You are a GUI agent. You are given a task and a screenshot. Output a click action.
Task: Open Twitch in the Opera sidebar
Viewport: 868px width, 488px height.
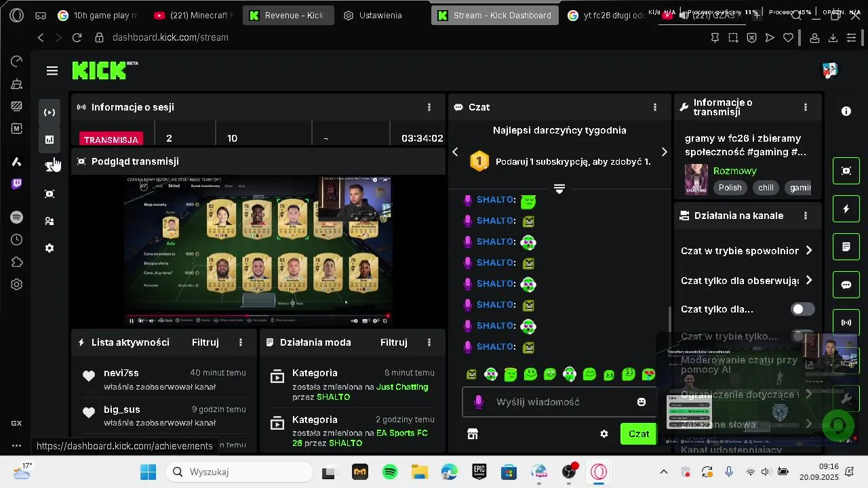pyautogui.click(x=17, y=184)
